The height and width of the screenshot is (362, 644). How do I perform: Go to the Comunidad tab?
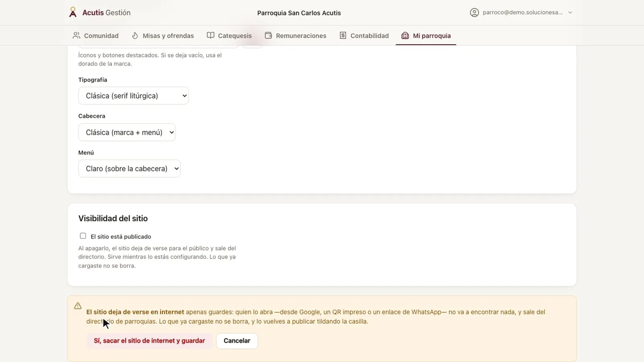pyautogui.click(x=95, y=35)
